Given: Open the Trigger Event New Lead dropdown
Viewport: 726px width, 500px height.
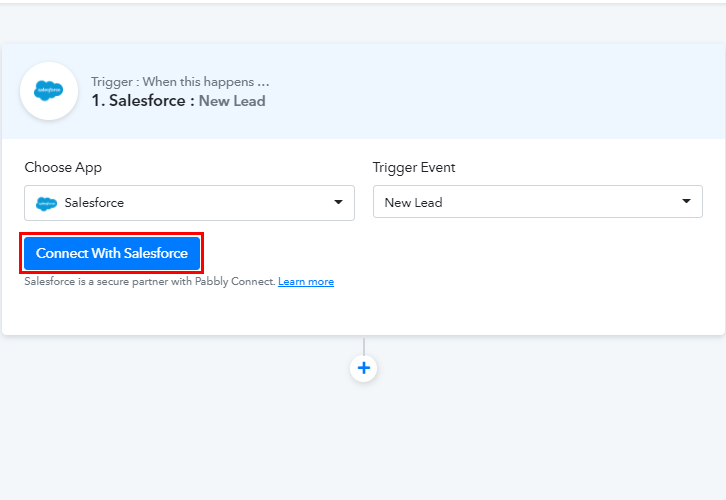Looking at the screenshot, I should (x=538, y=202).
